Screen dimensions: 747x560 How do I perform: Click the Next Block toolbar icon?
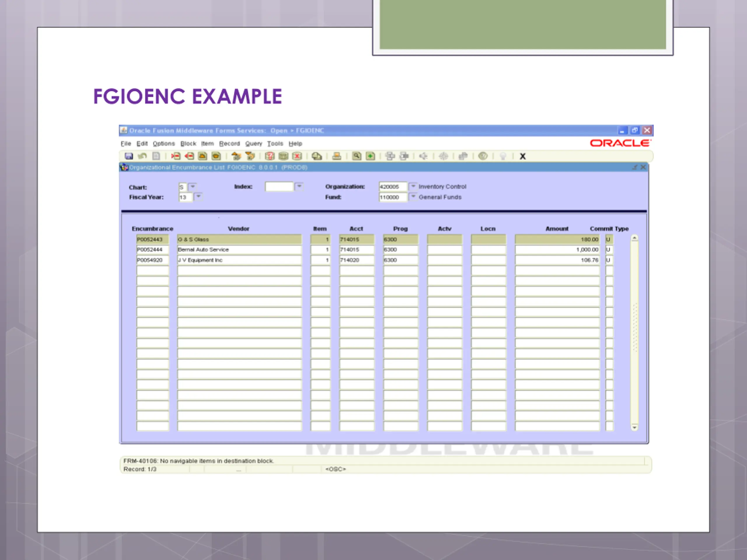point(250,156)
